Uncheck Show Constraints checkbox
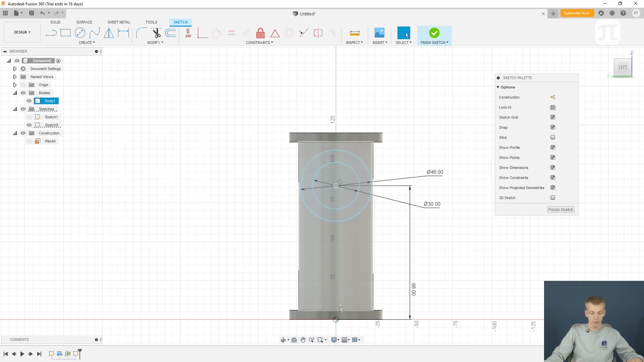 coord(553,178)
